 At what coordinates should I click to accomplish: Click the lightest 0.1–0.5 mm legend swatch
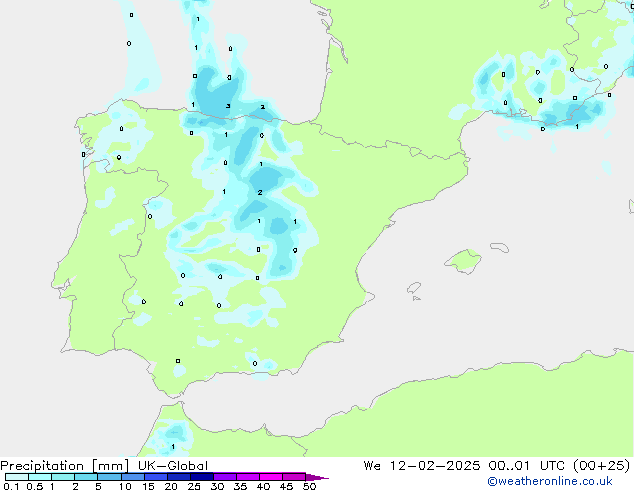pos(17,477)
